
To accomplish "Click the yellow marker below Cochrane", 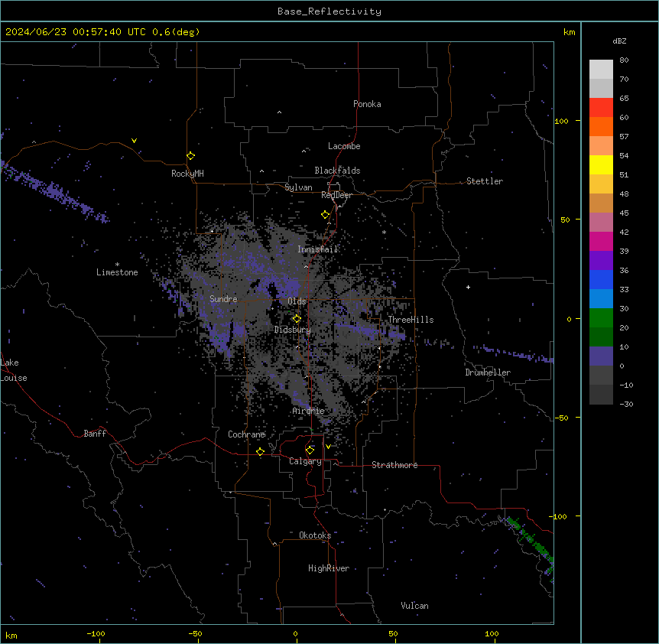I will (260, 451).
